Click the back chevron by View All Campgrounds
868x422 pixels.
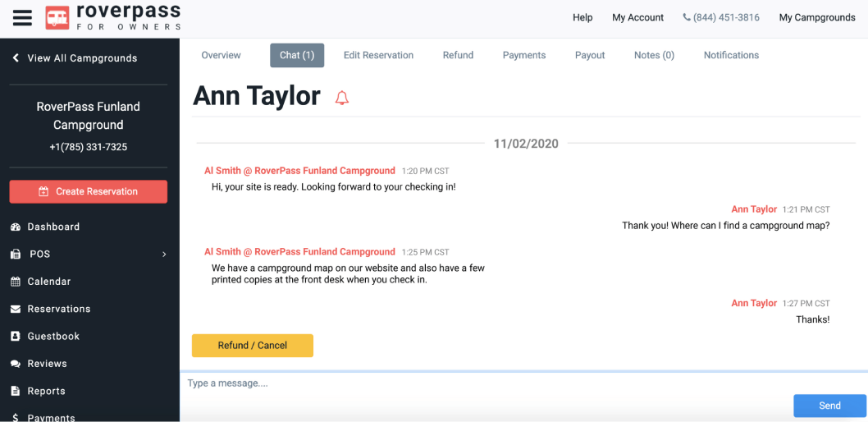[x=16, y=57]
